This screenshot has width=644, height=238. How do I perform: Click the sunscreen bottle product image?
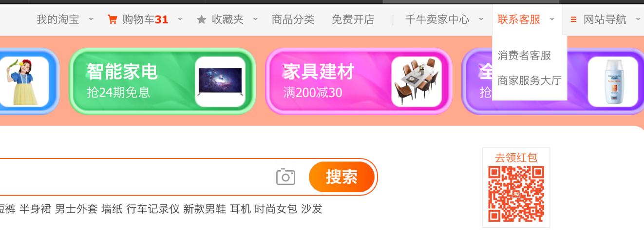coord(613,81)
